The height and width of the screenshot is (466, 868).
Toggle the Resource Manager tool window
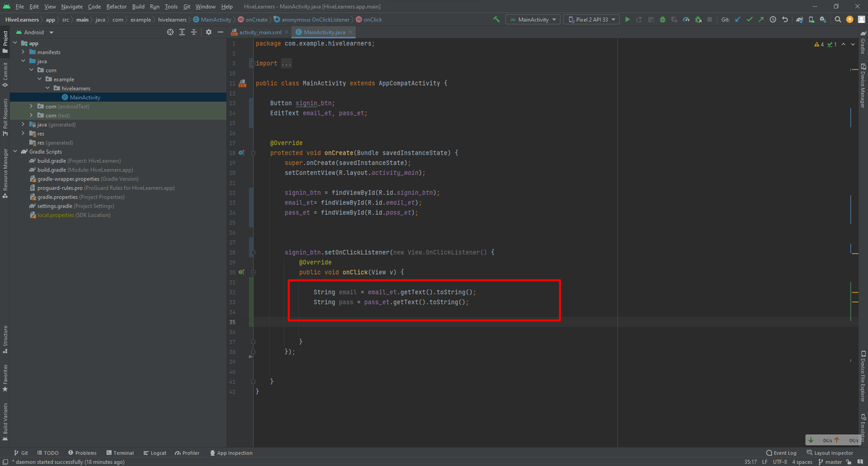coord(5,173)
